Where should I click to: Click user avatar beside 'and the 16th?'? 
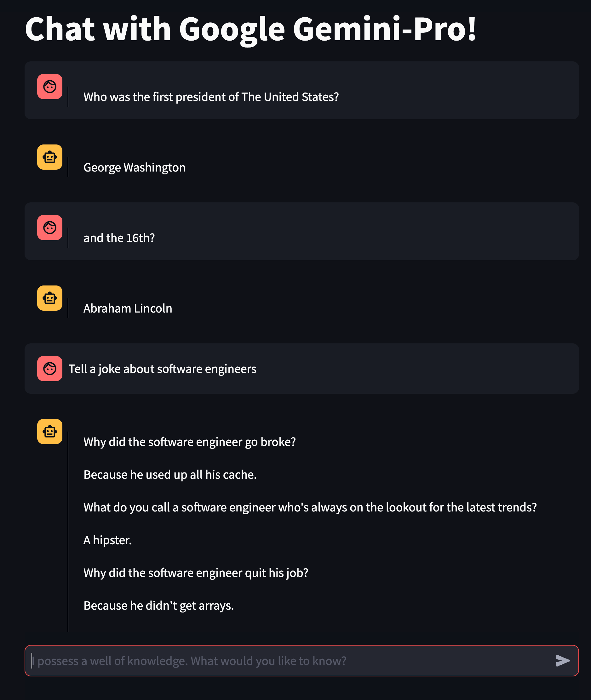click(49, 228)
